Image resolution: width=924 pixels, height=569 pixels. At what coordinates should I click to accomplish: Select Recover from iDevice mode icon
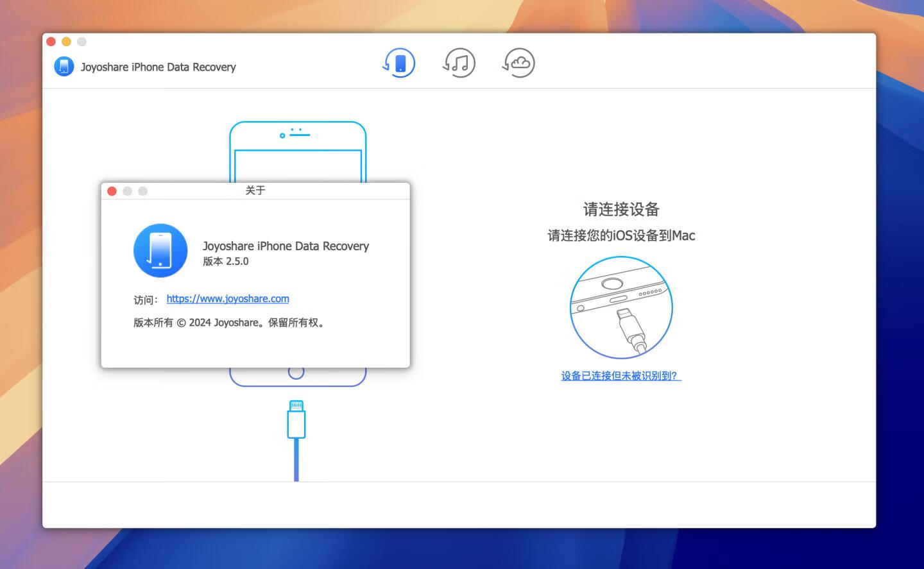(x=399, y=63)
